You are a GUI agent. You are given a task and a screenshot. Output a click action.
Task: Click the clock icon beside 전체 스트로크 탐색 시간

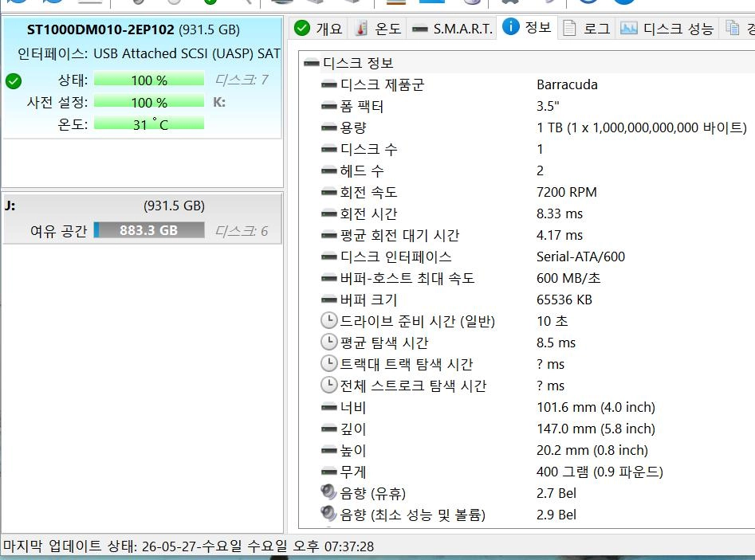pos(329,385)
